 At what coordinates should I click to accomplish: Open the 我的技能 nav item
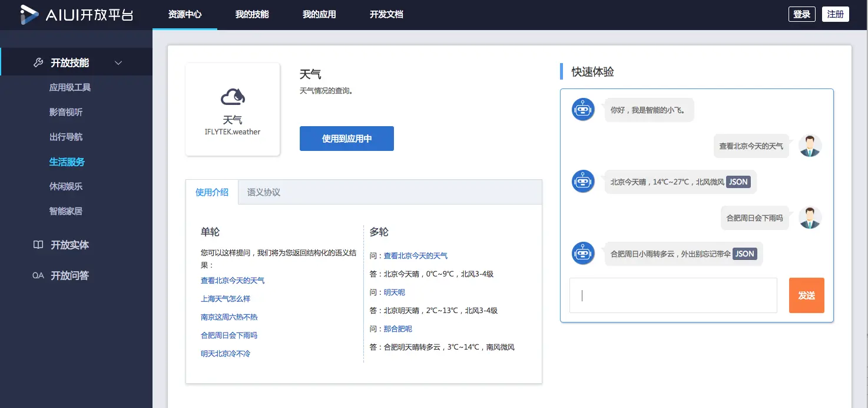coord(252,15)
